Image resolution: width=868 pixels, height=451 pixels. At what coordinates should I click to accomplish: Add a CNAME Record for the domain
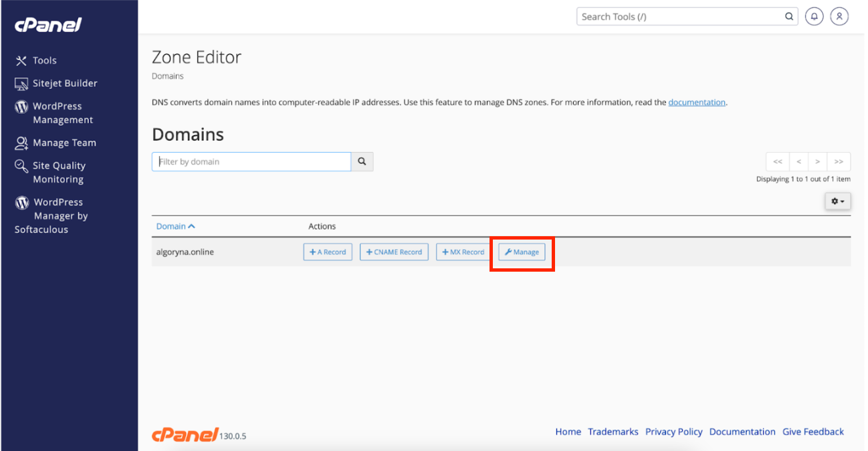[x=394, y=252]
